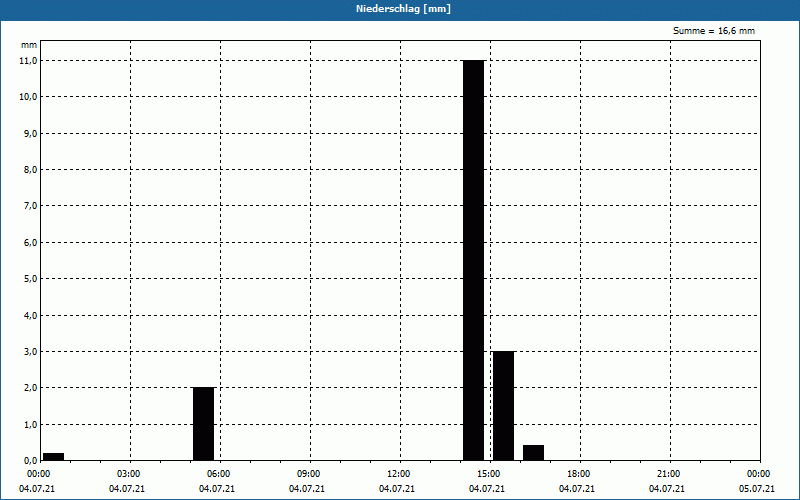This screenshot has width=800, height=500.
Task: Click the 9,0 y-axis label
Action: coord(31,133)
